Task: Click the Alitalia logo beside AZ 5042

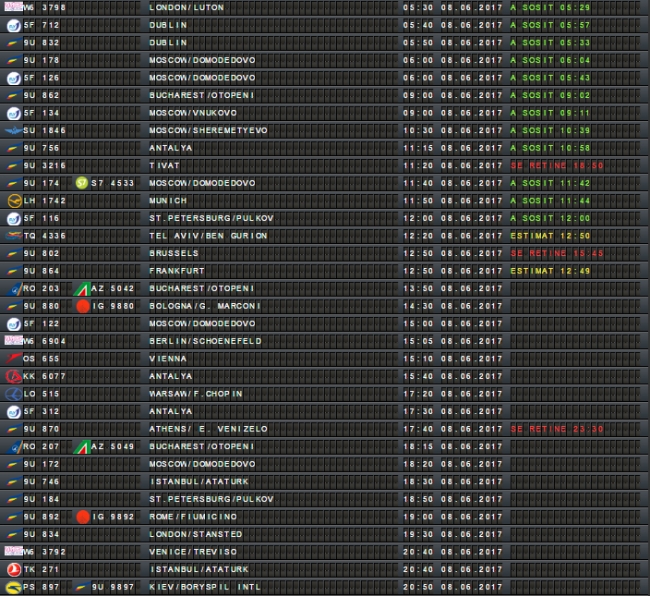Action: tap(82, 289)
